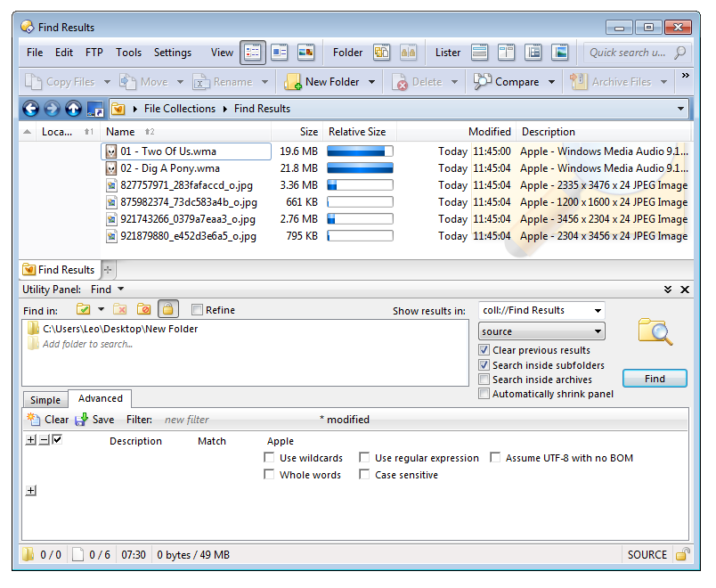Close the Utility Panel with X
716x588 pixels.
coord(685,290)
